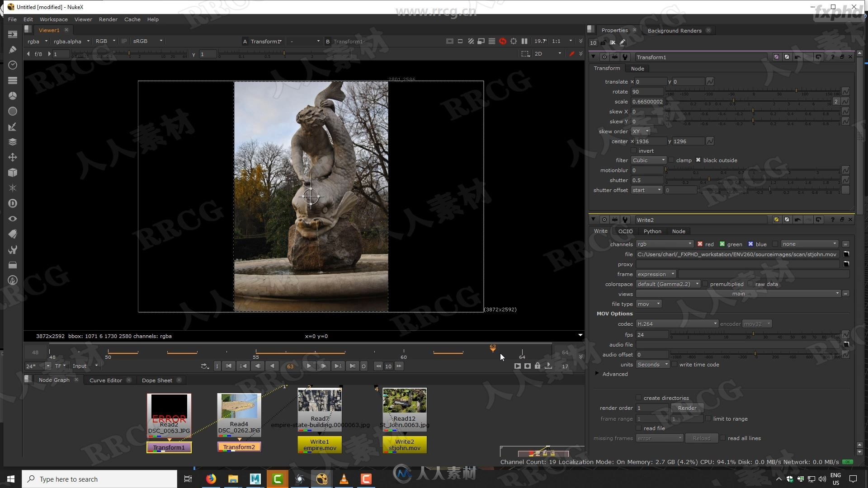Switch to the Background Renders tab
The width and height of the screenshot is (868, 488).
click(x=675, y=31)
